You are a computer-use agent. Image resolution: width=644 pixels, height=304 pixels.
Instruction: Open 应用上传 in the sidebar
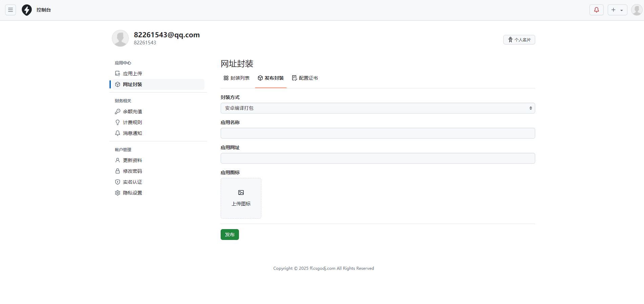click(132, 74)
